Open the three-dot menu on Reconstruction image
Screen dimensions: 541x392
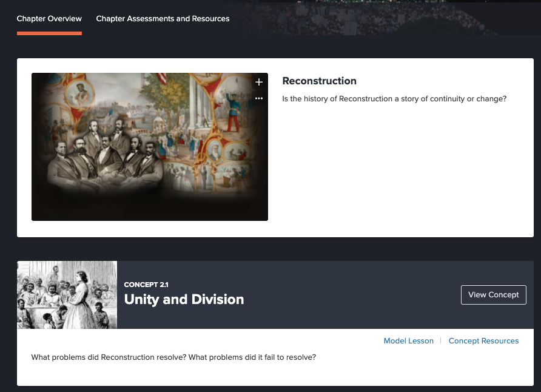click(x=259, y=98)
